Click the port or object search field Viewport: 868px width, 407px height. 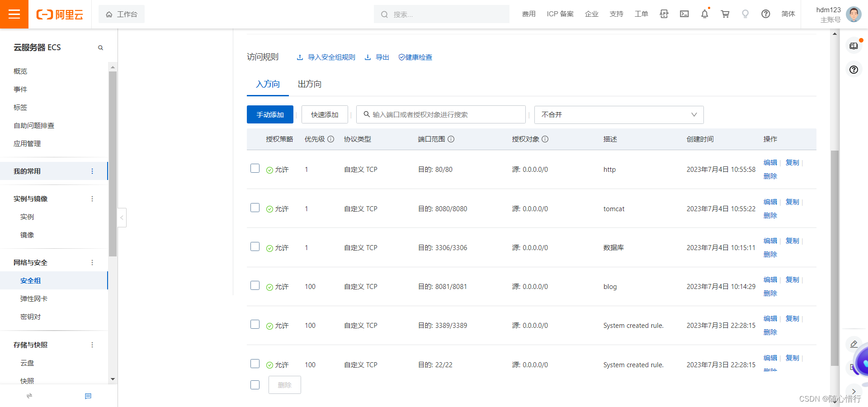point(441,114)
